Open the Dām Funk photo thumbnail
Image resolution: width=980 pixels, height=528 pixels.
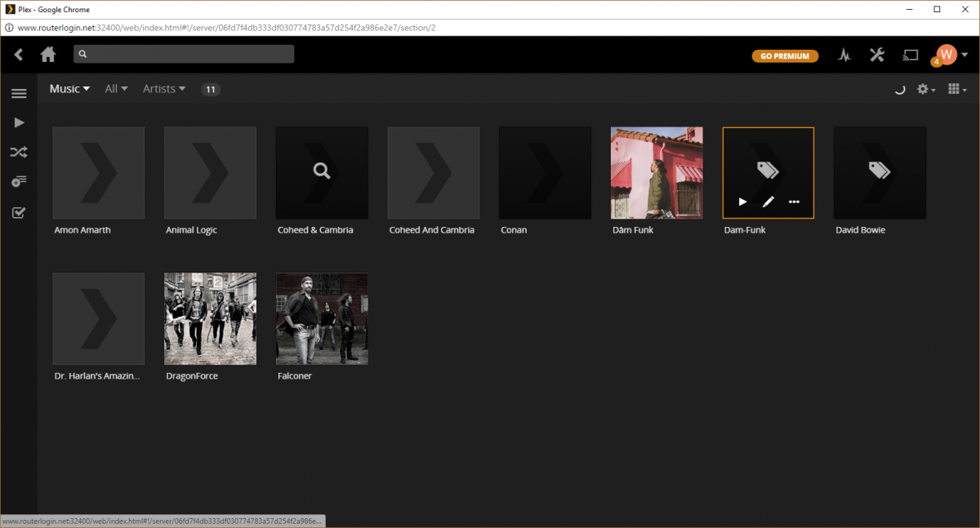pos(657,173)
